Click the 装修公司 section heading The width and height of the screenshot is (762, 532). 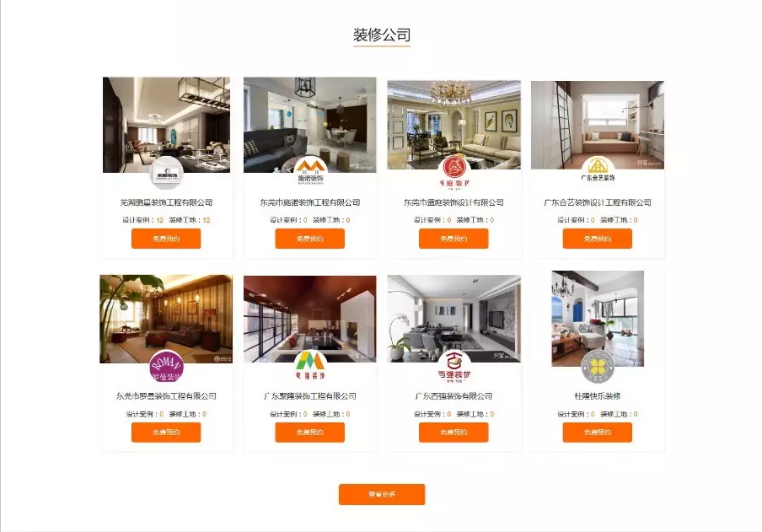(x=382, y=35)
